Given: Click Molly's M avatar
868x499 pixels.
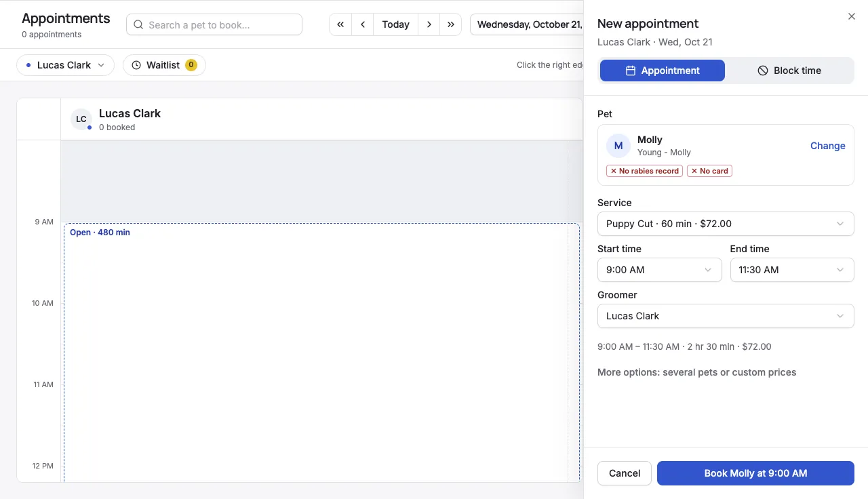Looking at the screenshot, I should (x=618, y=146).
